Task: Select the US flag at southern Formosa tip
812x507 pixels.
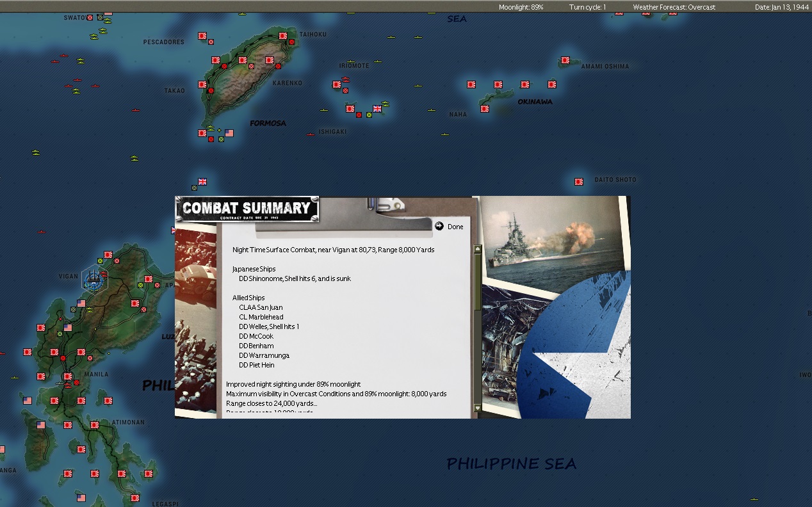Action: pyautogui.click(x=229, y=133)
